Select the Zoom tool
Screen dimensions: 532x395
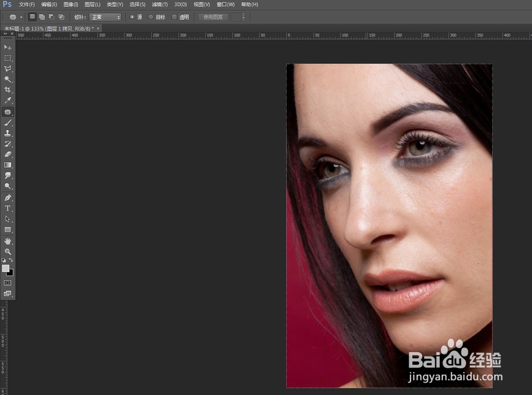click(7, 252)
